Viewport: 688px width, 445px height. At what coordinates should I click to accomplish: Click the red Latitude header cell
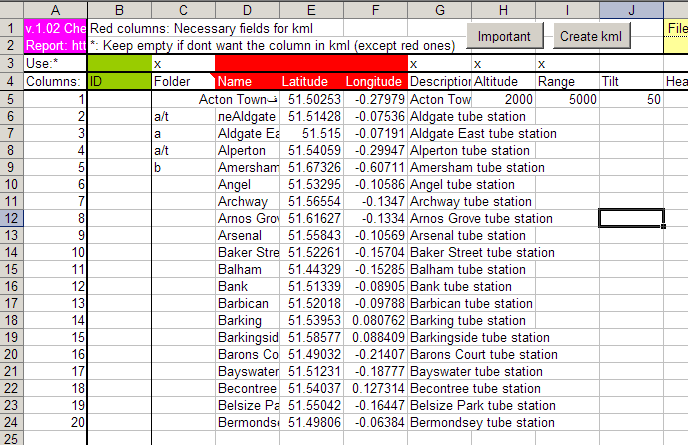(312, 82)
